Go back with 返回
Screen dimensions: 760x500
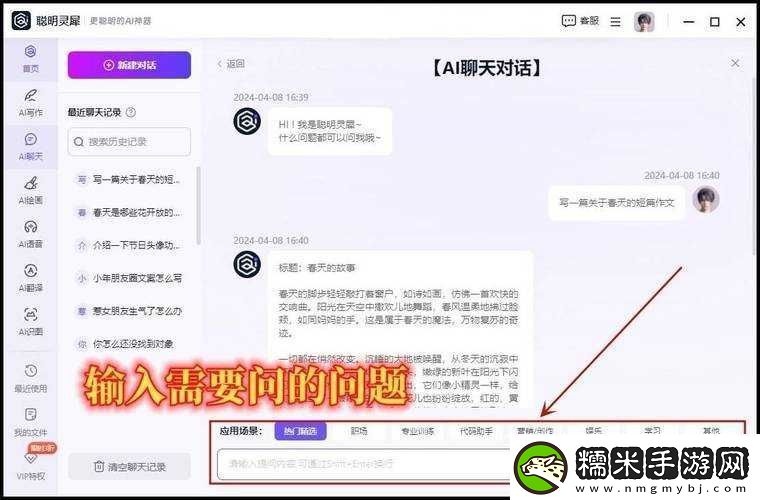coord(231,64)
